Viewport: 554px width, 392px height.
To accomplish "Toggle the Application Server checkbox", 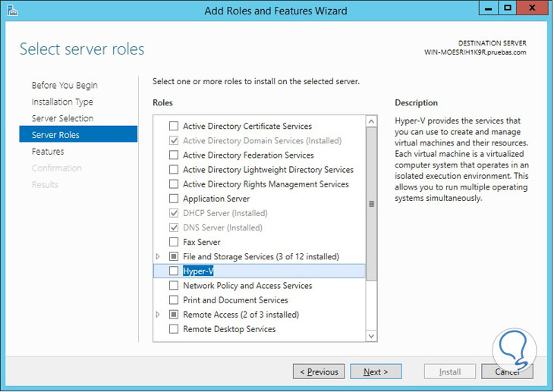I will click(x=174, y=199).
